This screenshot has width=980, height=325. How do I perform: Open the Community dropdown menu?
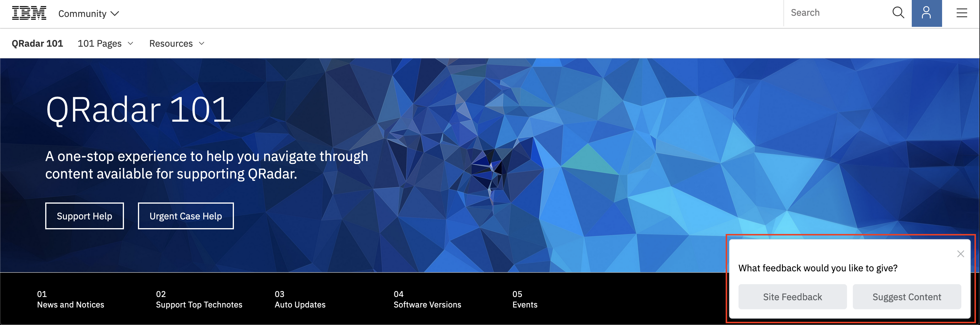point(89,14)
